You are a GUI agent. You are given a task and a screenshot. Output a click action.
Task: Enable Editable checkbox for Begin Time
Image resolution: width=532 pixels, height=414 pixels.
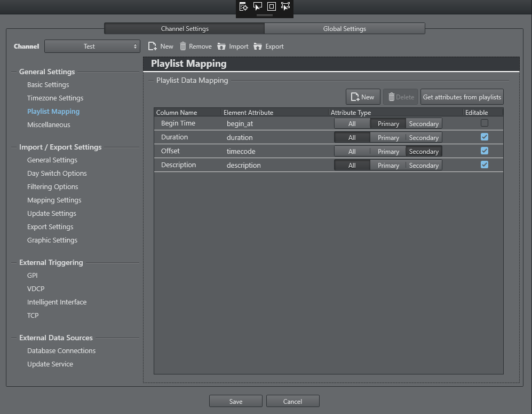point(484,123)
